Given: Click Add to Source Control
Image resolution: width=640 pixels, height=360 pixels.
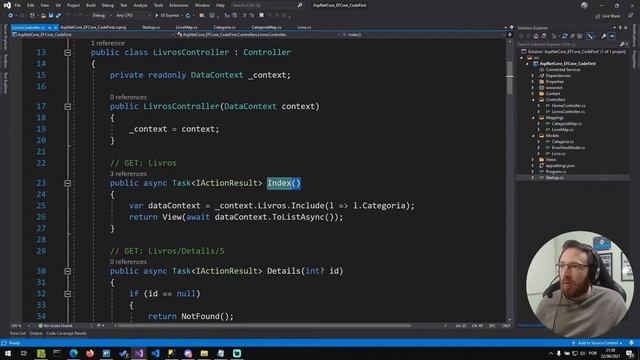Looking at the screenshot, I should pyautogui.click(x=598, y=343).
